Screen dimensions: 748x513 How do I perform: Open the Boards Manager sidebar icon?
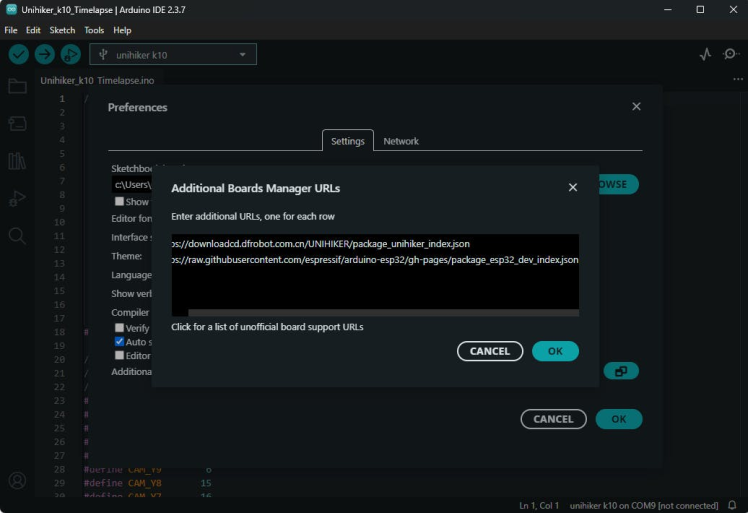tap(17, 123)
